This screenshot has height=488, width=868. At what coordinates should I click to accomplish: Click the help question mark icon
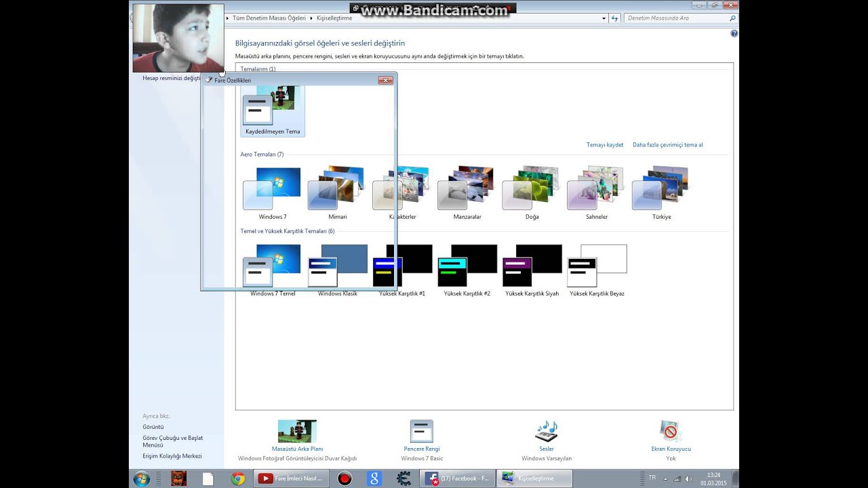click(x=734, y=33)
